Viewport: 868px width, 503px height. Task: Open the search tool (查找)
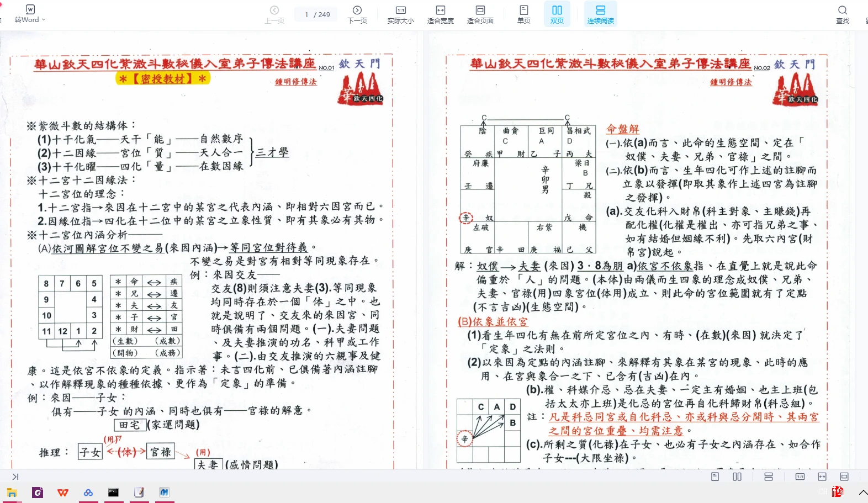(x=843, y=14)
